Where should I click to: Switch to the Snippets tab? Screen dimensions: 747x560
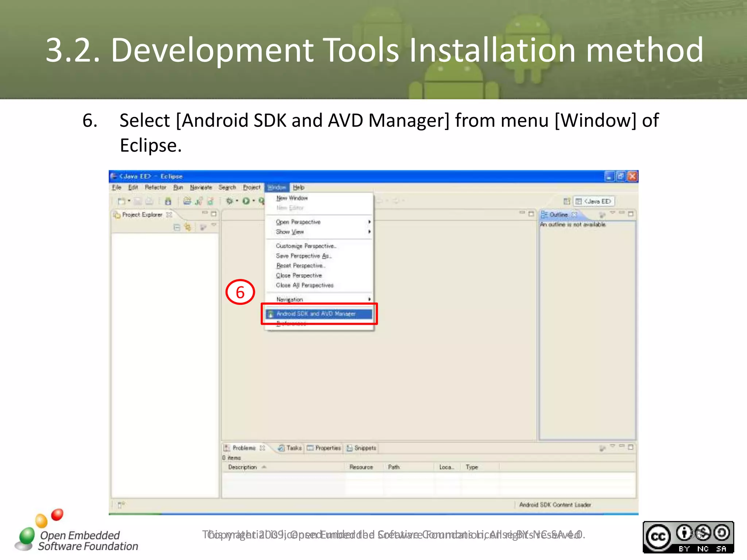pos(361,448)
